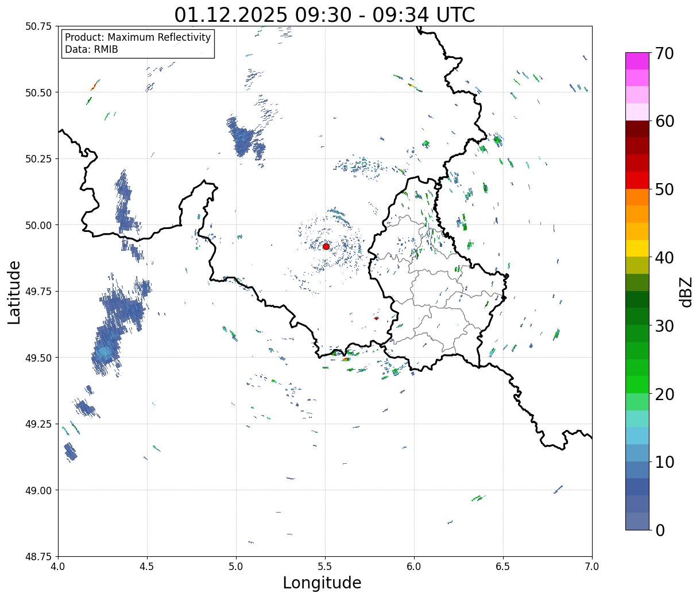Click the red radar station marker
The height and width of the screenshot is (597, 700).
[x=326, y=246]
